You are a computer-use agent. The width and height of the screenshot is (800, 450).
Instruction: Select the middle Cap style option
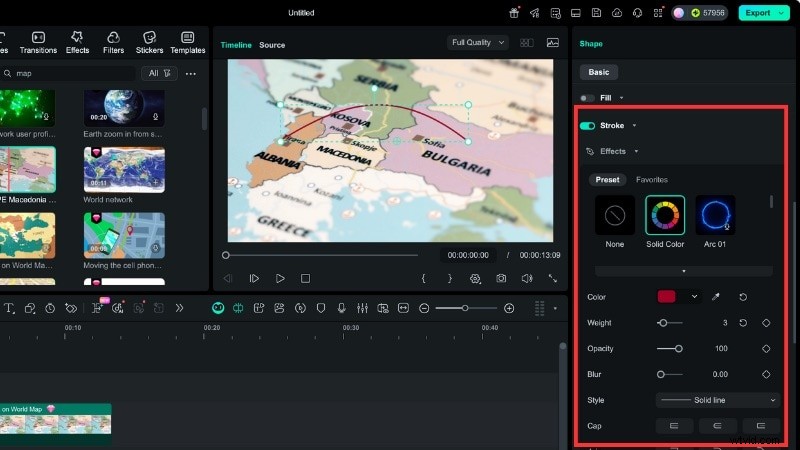[717, 426]
